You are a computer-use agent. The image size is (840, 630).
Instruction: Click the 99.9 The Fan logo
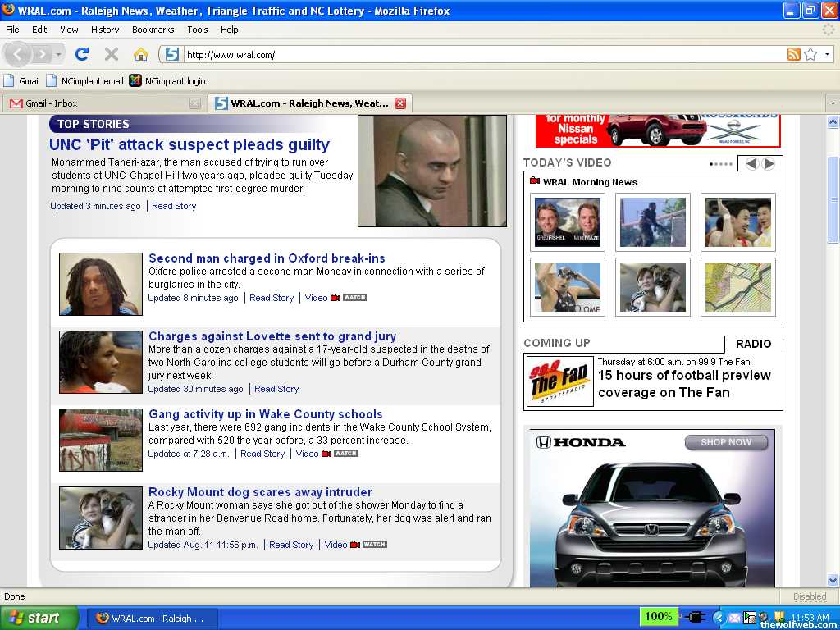tap(559, 381)
